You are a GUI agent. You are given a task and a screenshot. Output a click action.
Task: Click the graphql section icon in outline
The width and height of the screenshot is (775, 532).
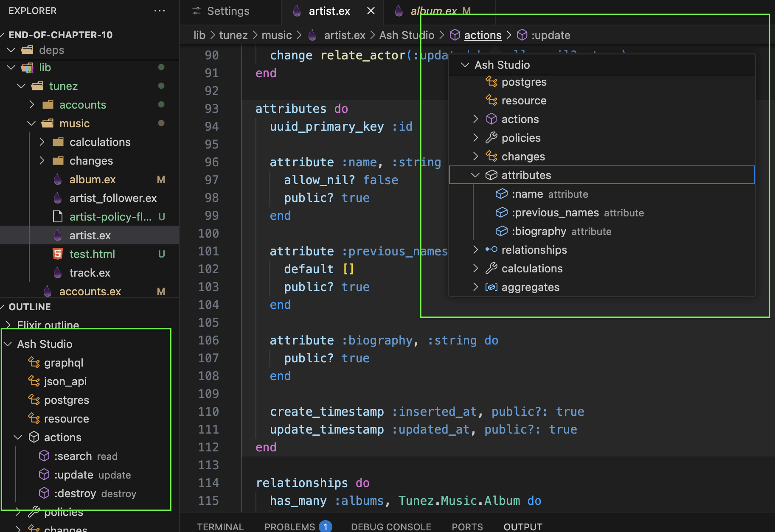pyautogui.click(x=34, y=363)
